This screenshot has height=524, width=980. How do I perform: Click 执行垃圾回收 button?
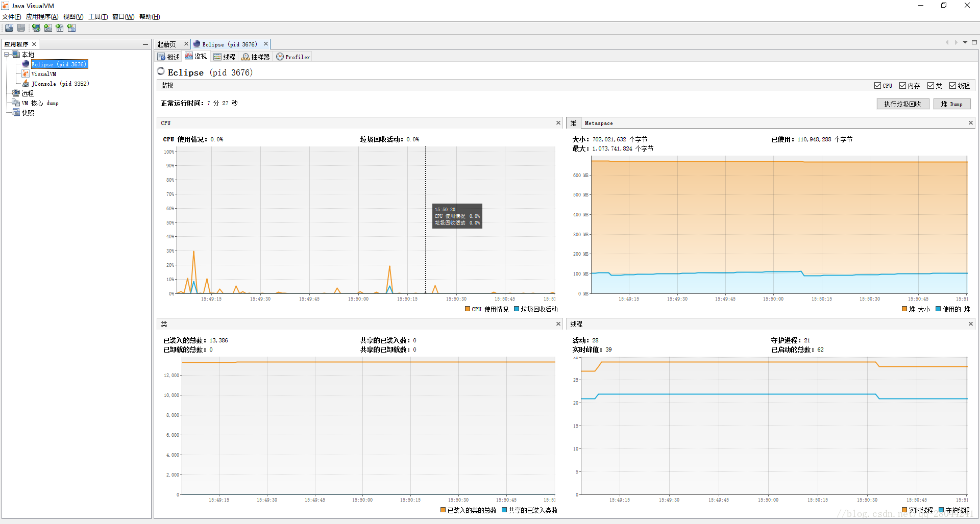(x=902, y=104)
